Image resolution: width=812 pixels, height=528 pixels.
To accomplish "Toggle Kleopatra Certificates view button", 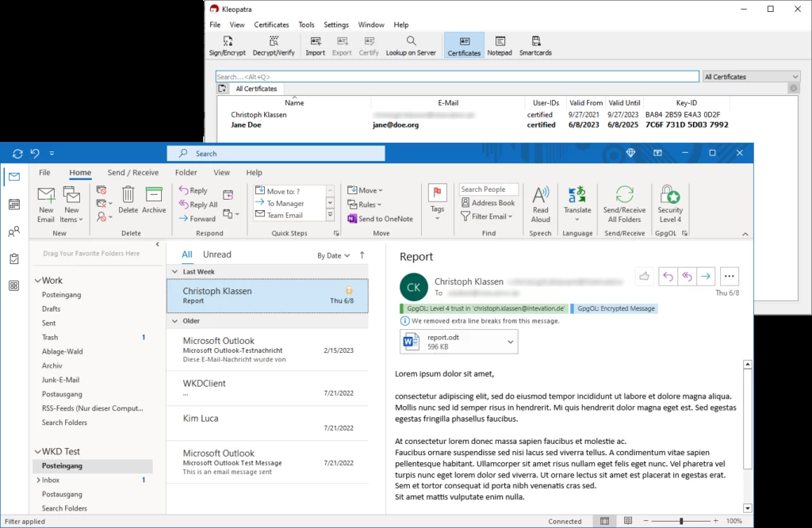I will [464, 45].
